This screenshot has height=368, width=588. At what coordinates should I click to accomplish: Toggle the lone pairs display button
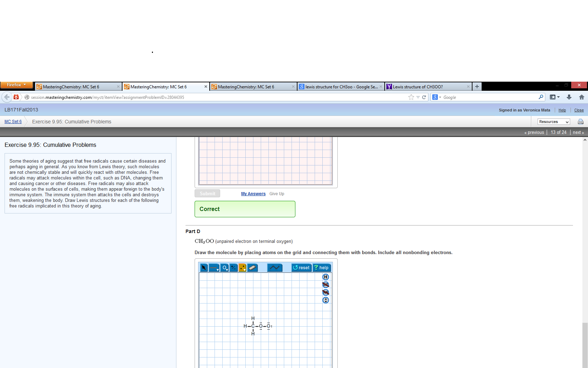click(325, 300)
